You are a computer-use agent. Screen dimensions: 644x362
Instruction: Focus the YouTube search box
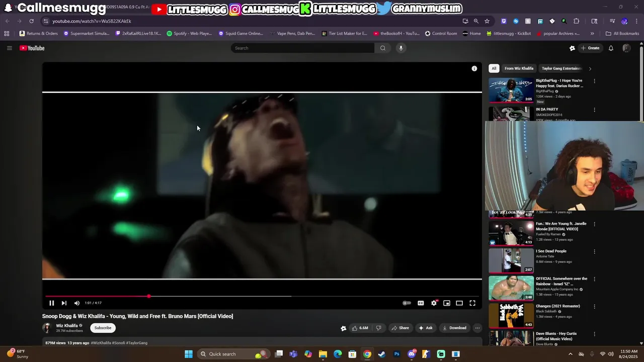[302, 48]
